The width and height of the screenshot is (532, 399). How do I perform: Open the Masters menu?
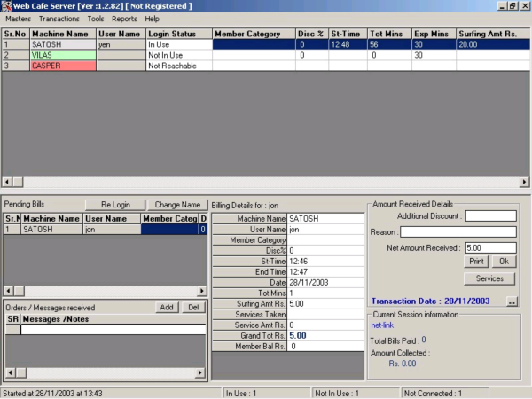tap(18, 19)
